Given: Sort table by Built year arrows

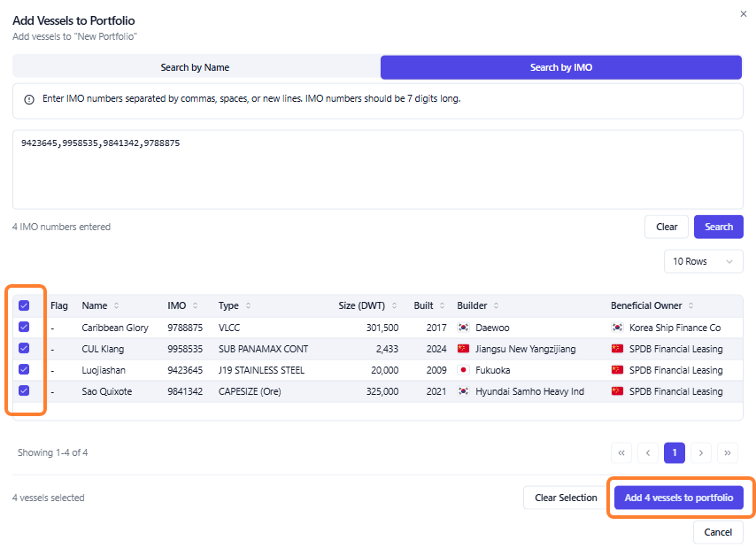Looking at the screenshot, I should [442, 305].
